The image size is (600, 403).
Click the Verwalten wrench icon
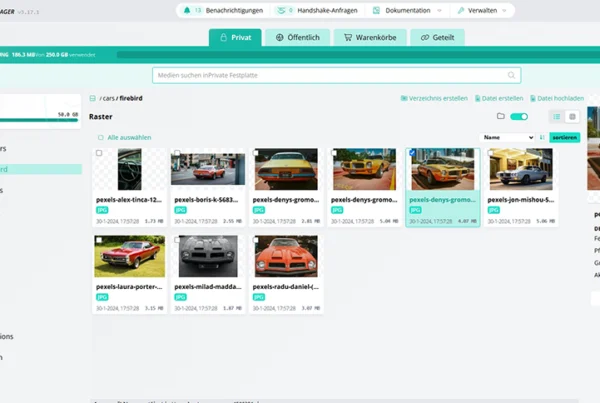(x=461, y=10)
